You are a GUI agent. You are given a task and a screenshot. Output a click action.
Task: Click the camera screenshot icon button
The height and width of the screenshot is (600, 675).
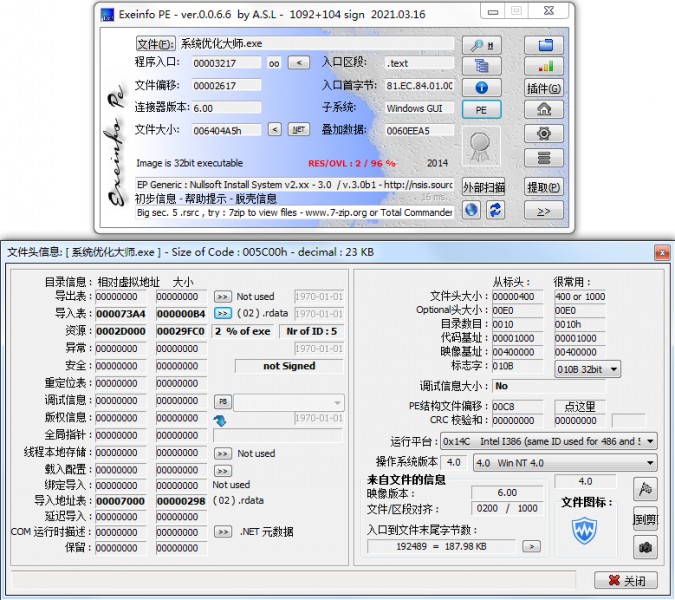coord(645,547)
